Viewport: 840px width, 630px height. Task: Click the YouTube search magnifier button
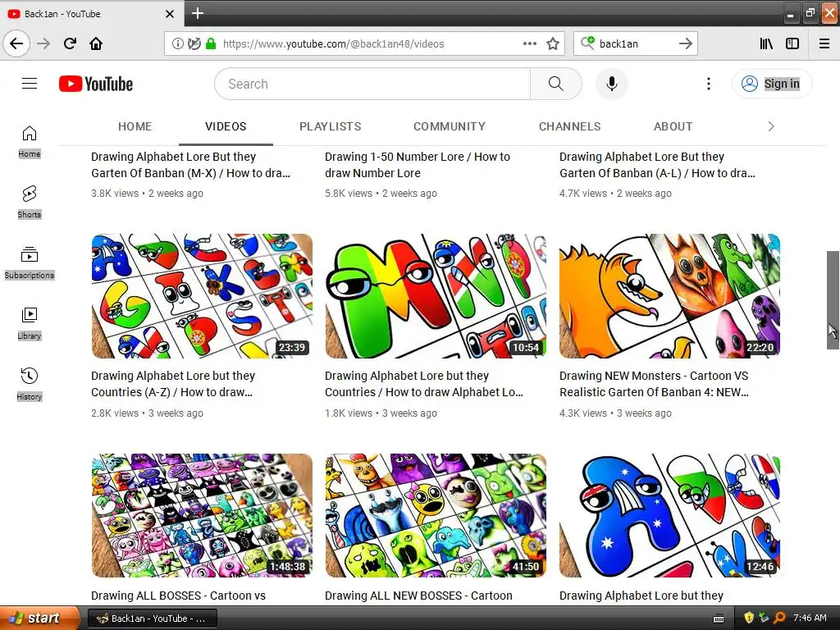pyautogui.click(x=556, y=84)
